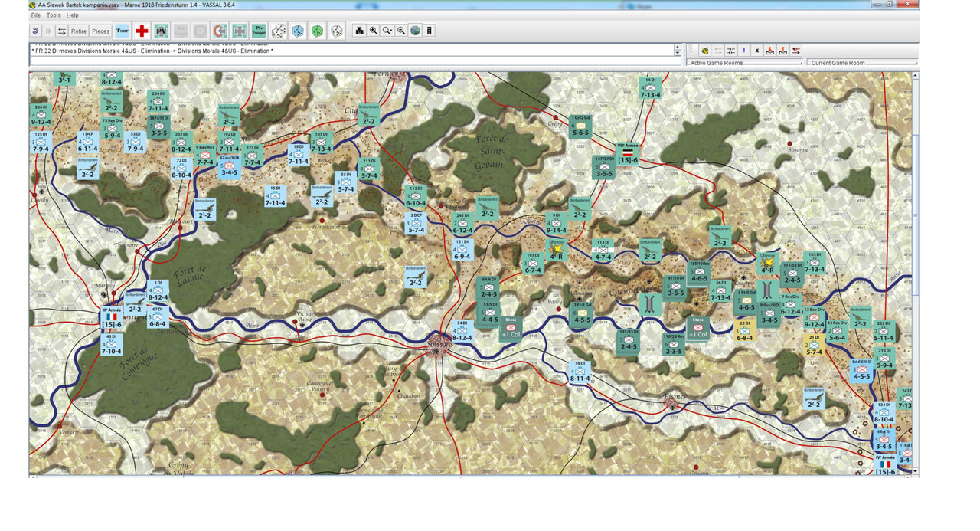This screenshot has width=980, height=531.
Task: Click the chat input field below the log
Action: coord(355,61)
